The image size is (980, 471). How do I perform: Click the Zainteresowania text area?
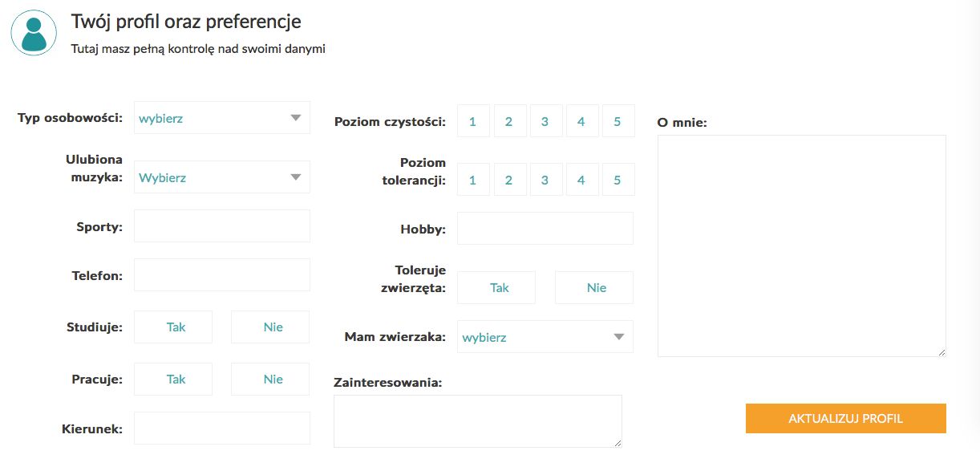click(477, 420)
